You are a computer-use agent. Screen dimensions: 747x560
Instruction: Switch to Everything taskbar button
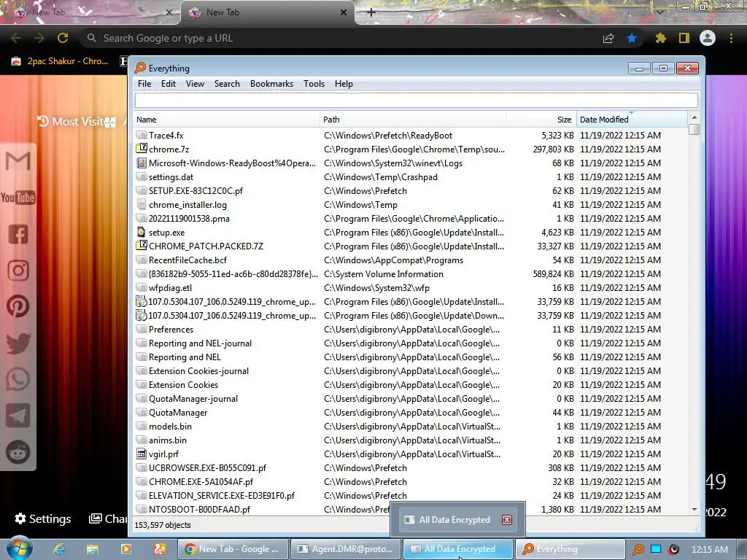pos(570,549)
